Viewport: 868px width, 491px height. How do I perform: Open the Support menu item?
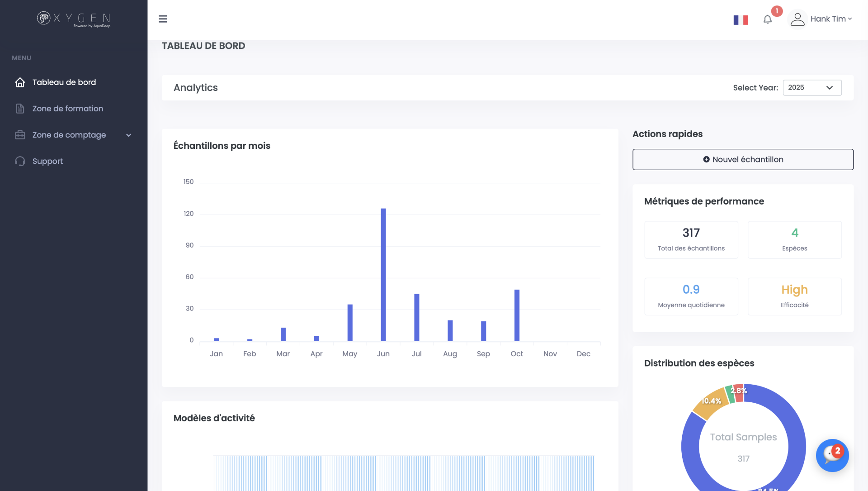pyautogui.click(x=47, y=161)
